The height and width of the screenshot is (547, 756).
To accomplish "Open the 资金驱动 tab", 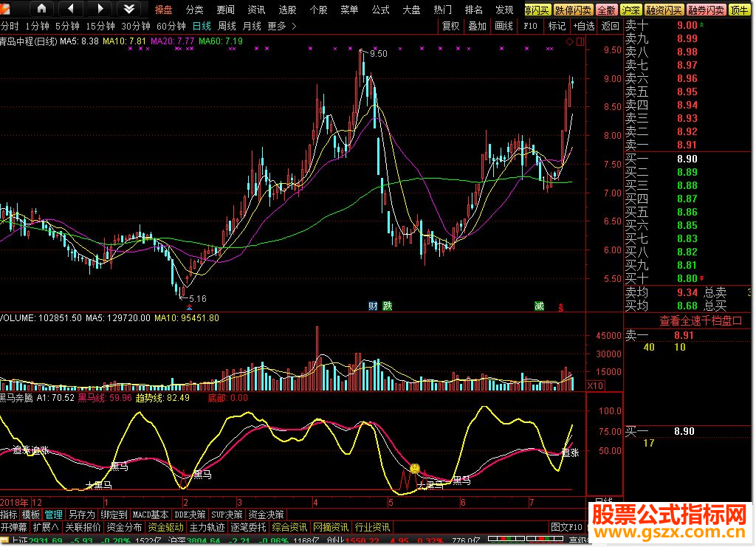I will click(165, 527).
